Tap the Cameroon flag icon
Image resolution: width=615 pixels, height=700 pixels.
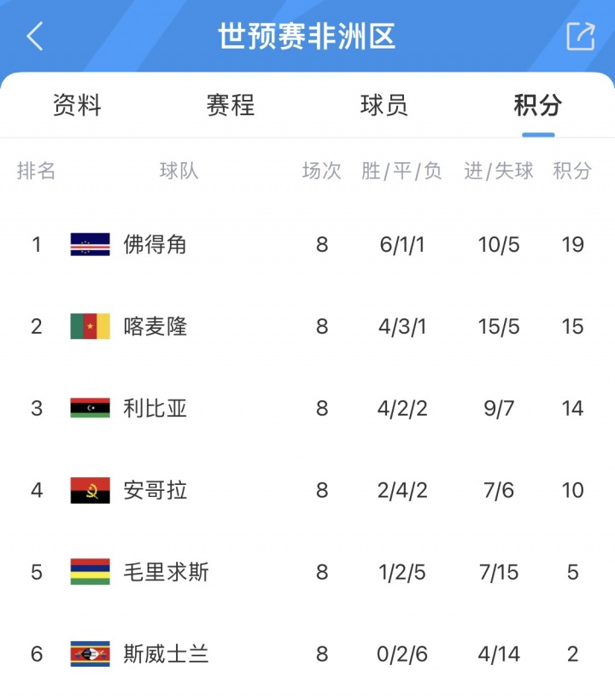tap(90, 327)
